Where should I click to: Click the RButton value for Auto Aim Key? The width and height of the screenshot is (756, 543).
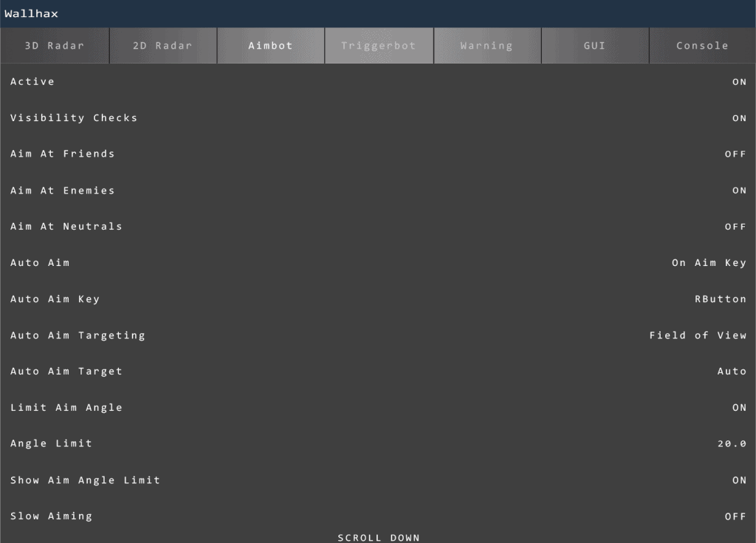tap(721, 299)
